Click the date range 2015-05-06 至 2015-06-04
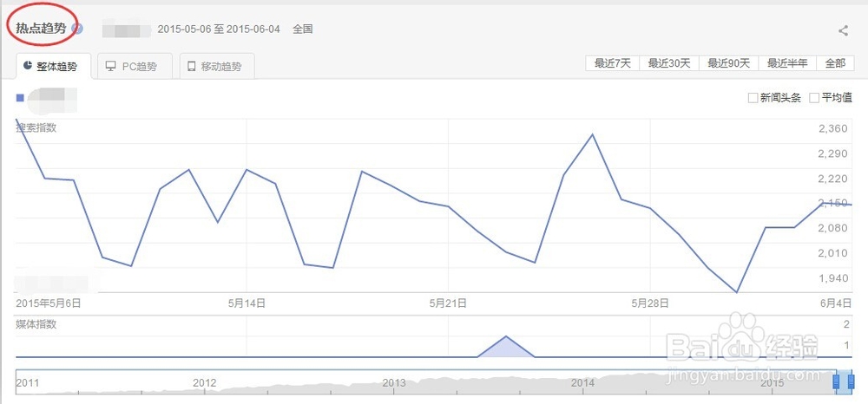 pyautogui.click(x=219, y=29)
